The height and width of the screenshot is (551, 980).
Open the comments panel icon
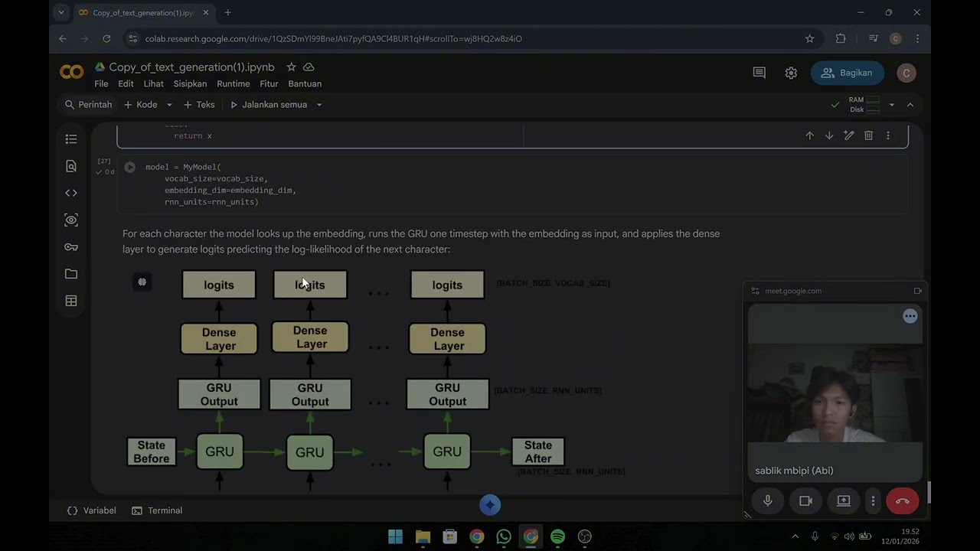pyautogui.click(x=759, y=73)
